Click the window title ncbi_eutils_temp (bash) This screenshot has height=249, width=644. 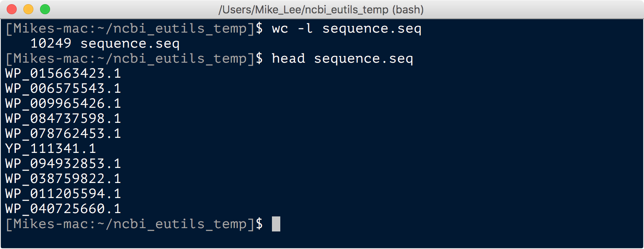tap(321, 9)
